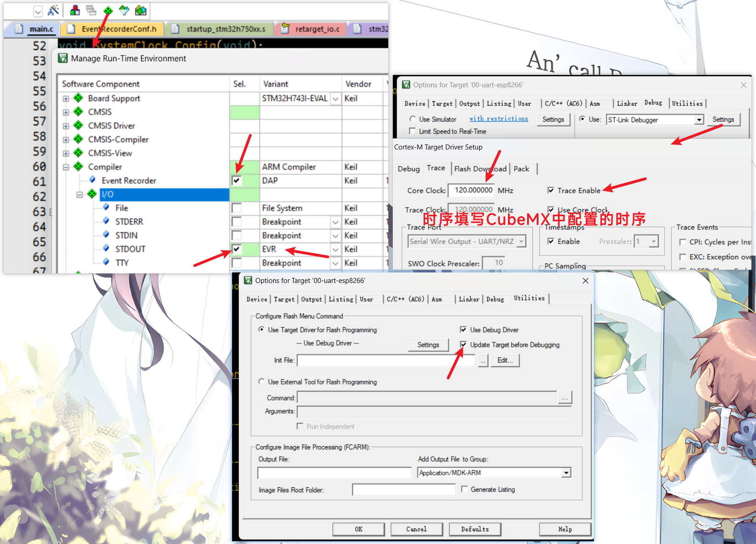Click the Core Clock input field
The height and width of the screenshot is (544, 756).
pos(471,190)
